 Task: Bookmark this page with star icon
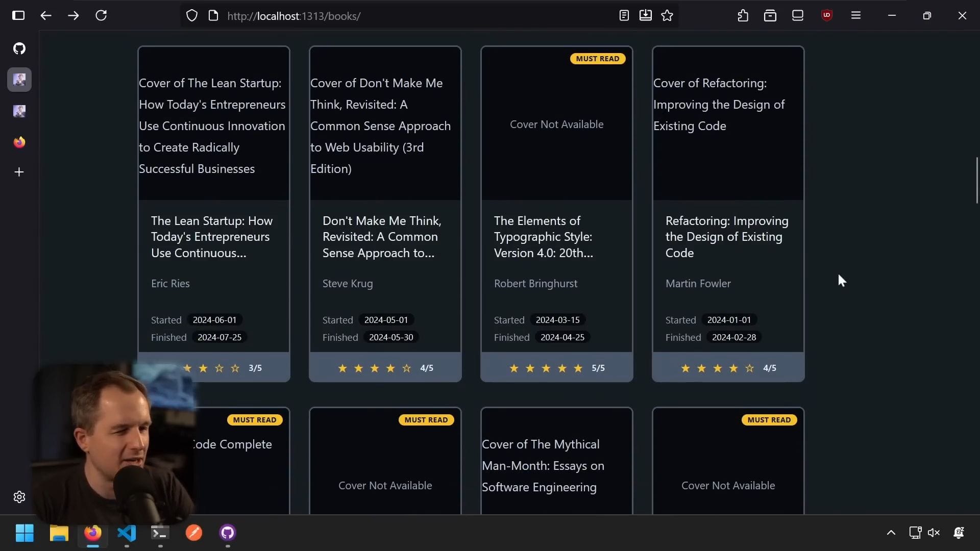point(667,16)
